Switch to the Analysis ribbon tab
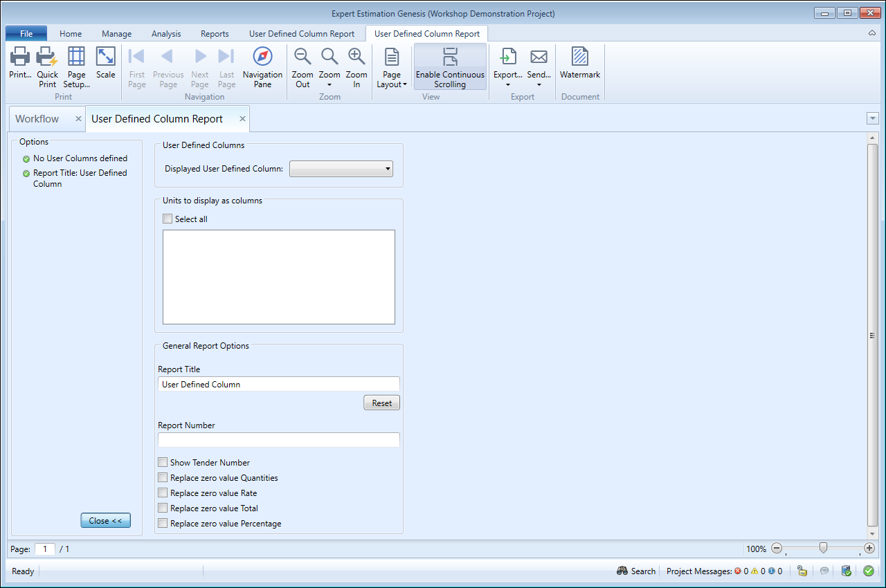This screenshot has height=588, width=886. tap(166, 34)
